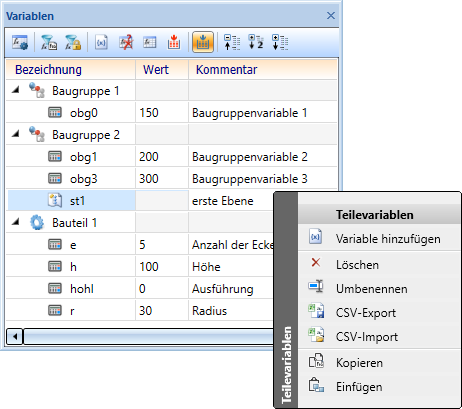
Task: Click collapse all levels icon
Action: point(232,42)
